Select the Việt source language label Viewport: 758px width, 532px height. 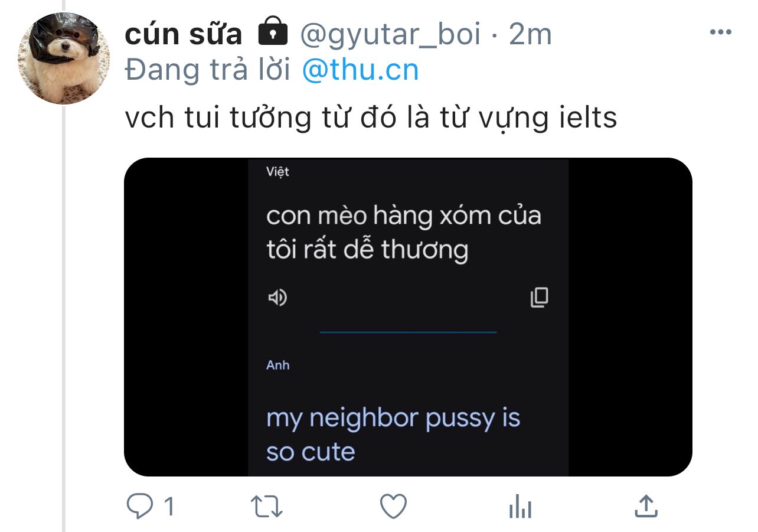pyautogui.click(x=277, y=172)
